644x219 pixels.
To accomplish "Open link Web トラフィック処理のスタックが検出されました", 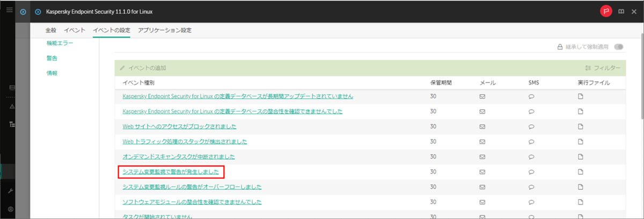I will click(x=185, y=142).
